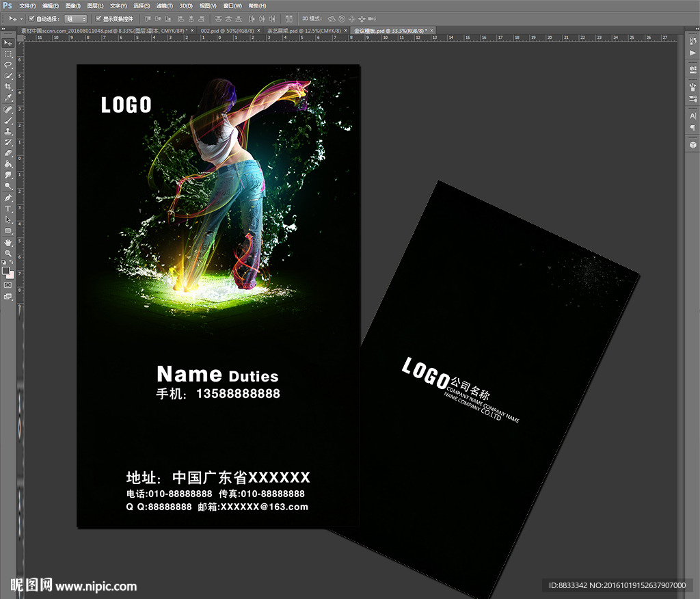Select the Path Selection tool

(8, 219)
